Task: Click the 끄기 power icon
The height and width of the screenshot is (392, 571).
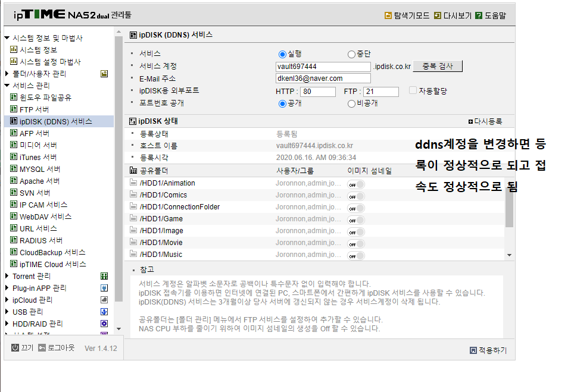Action: [15, 347]
